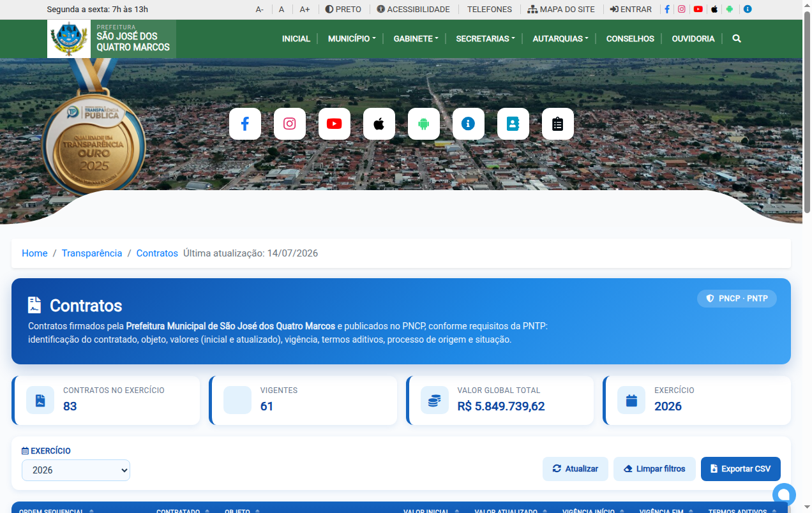Screen dimensions: 812x513
Task: Click the '61' vigentes value
Action: (x=267, y=406)
